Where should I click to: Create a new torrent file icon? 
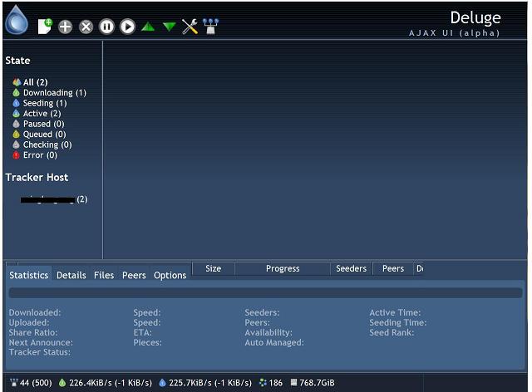pyautogui.click(x=45, y=26)
